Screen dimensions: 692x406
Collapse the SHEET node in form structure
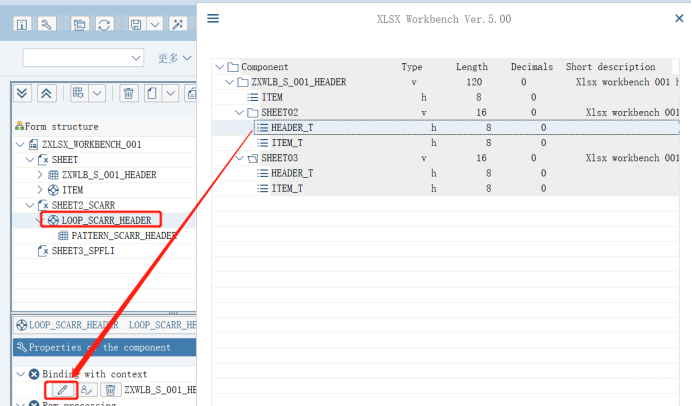[x=30, y=159]
